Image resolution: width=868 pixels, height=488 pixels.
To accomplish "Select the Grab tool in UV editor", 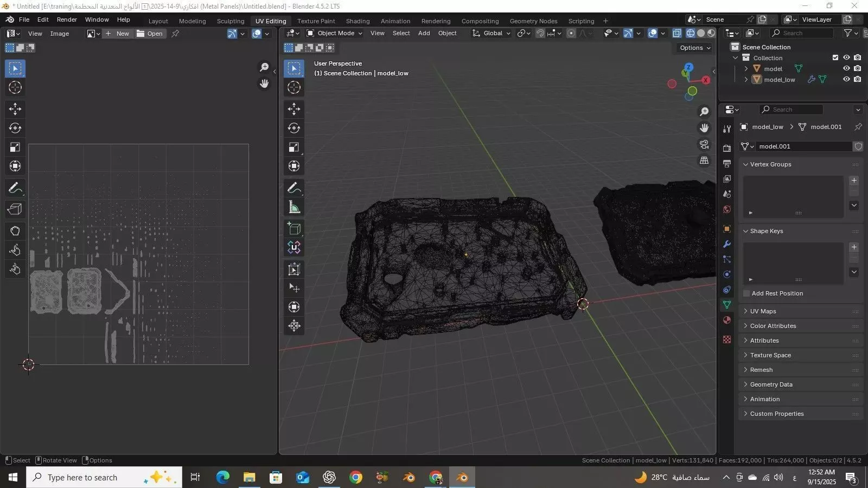I will [x=15, y=230].
